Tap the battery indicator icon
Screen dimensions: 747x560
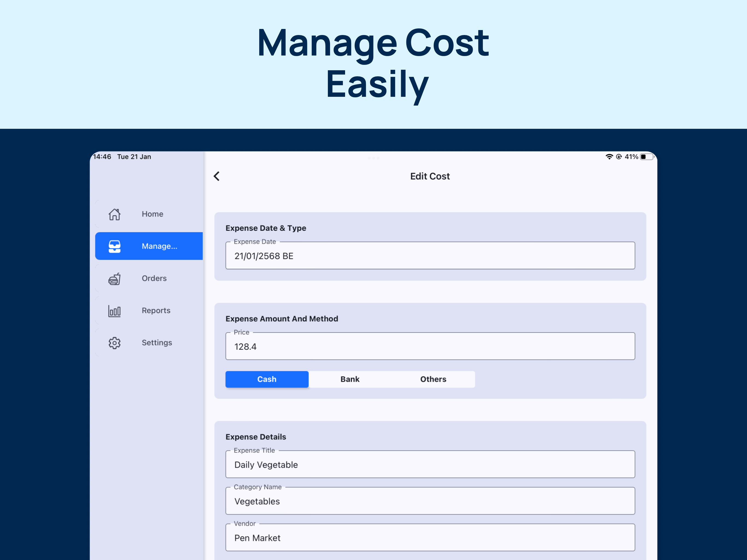coord(647,157)
